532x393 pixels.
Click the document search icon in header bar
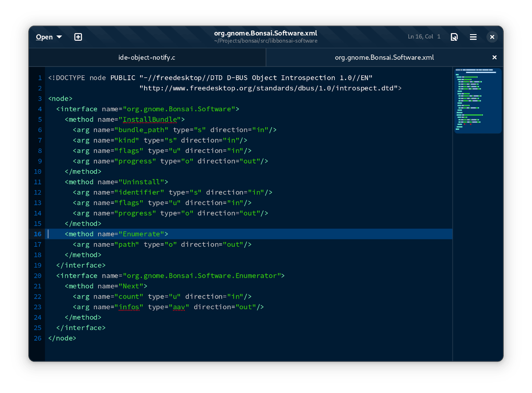tap(454, 37)
